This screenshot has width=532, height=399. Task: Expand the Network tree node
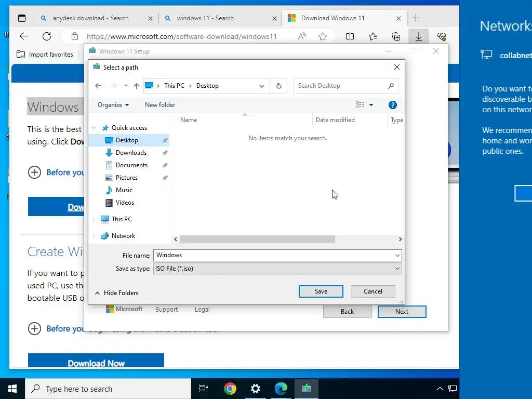coord(94,236)
